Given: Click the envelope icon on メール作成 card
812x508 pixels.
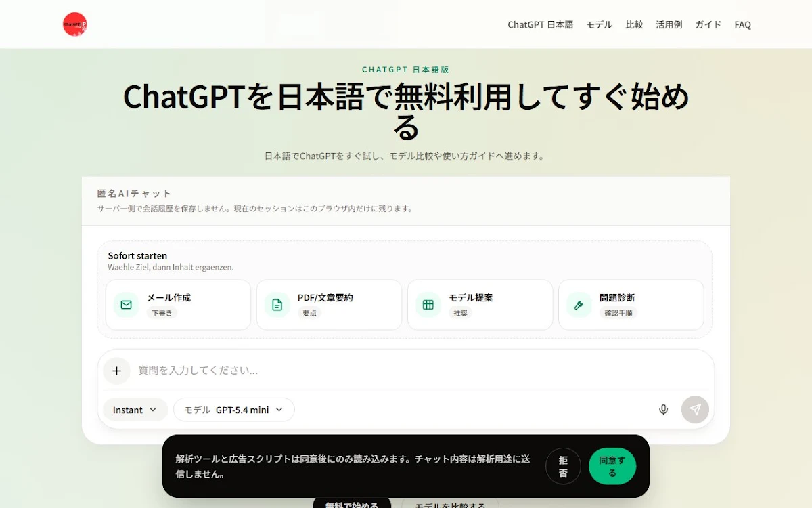Looking at the screenshot, I should tap(126, 305).
